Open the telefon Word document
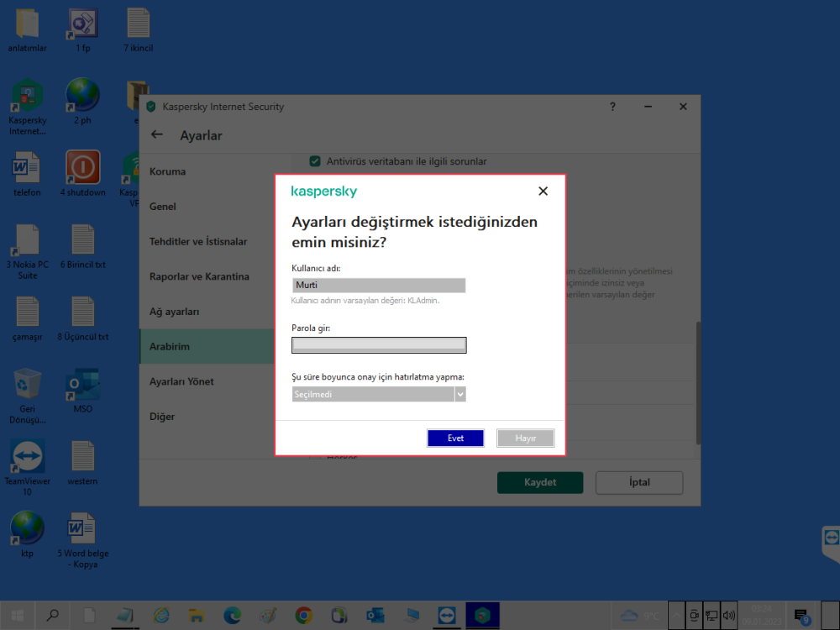Screen dimensions: 840x630 pyautogui.click(x=27, y=174)
